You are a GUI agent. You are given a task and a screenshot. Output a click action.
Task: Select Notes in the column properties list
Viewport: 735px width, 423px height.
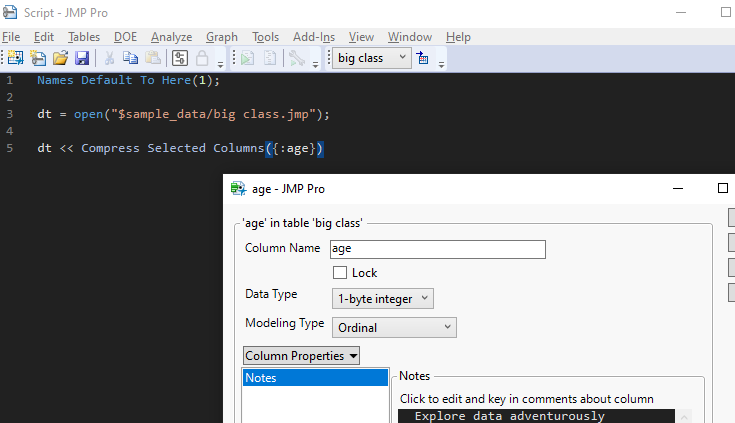click(315, 378)
